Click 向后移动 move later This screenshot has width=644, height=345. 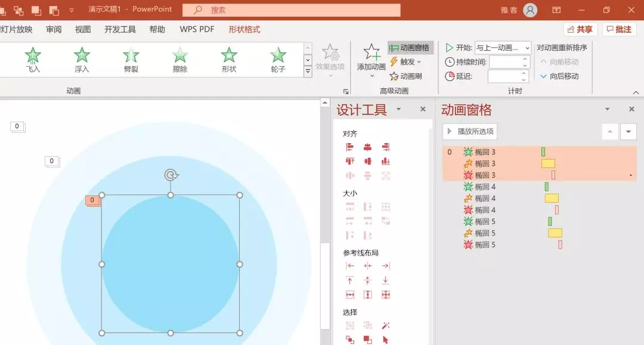coord(559,76)
